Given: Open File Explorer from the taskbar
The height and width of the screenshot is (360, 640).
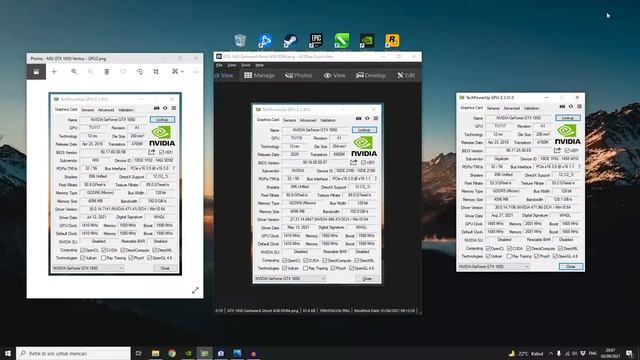Looking at the screenshot, I should pos(156,353).
